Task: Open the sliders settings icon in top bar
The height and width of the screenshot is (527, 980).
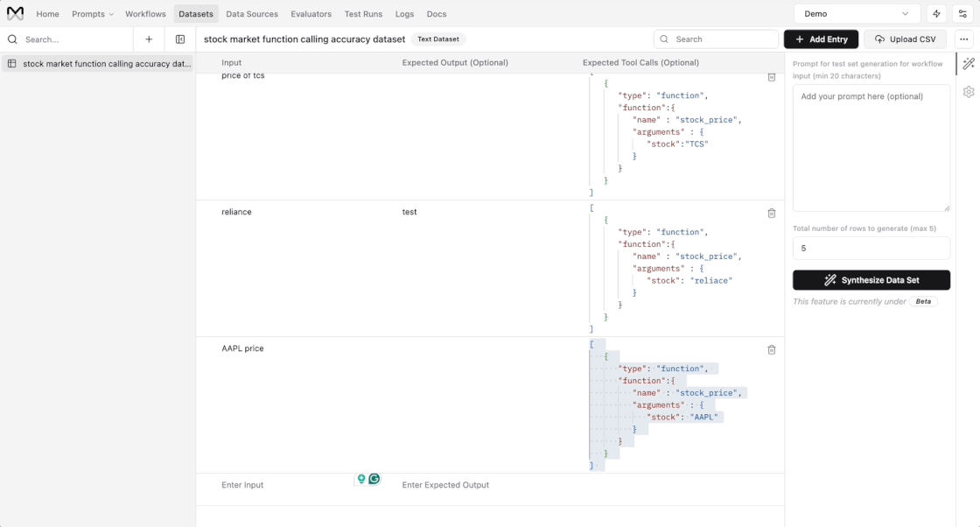Action: coord(962,14)
